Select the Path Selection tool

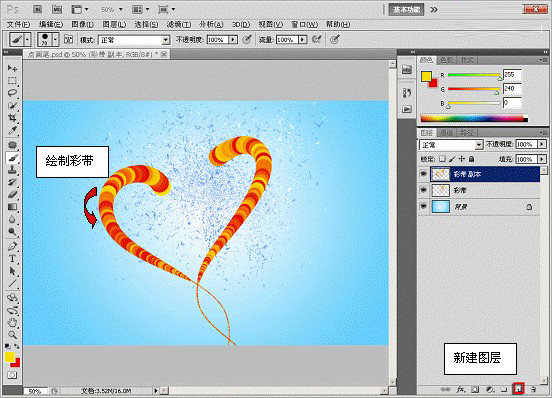click(x=12, y=271)
